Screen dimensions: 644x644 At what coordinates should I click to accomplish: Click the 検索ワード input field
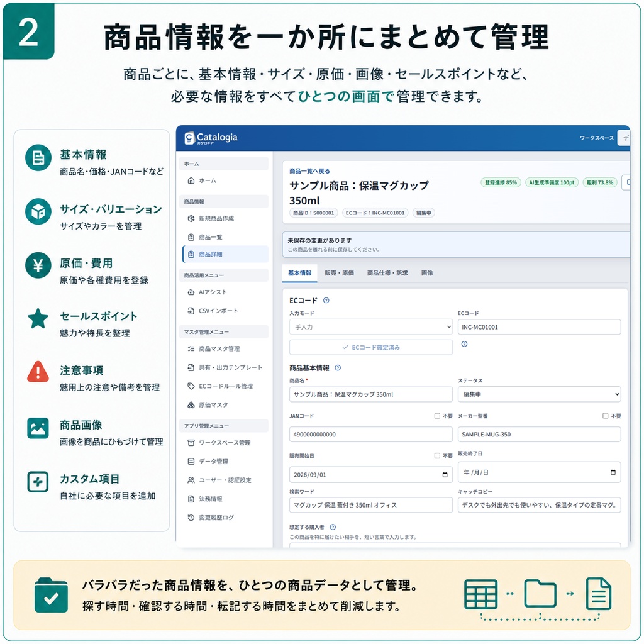tap(371, 505)
